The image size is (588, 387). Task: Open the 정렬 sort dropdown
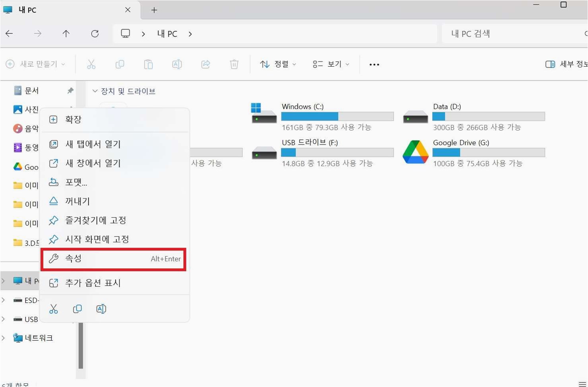[x=278, y=64]
